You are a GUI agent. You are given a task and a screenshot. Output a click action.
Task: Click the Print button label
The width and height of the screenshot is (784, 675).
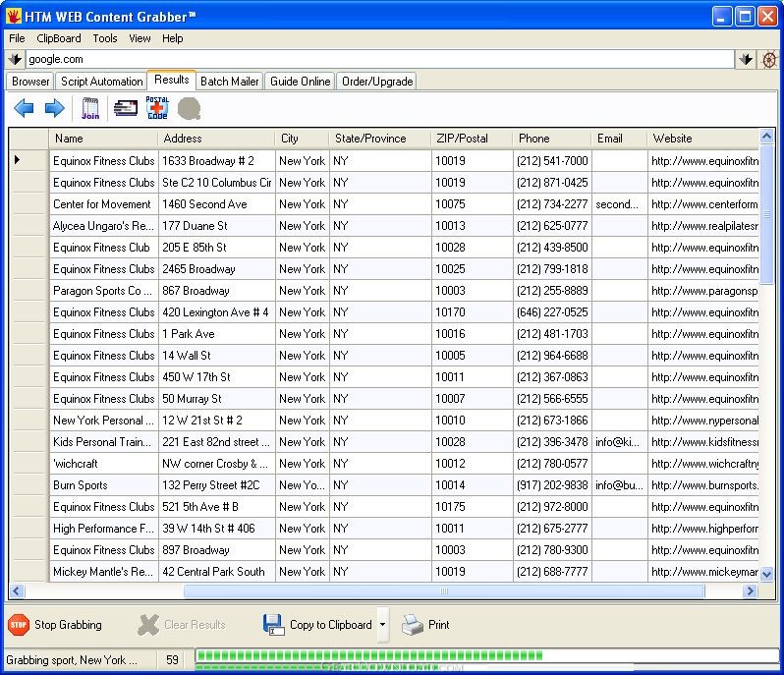(x=438, y=625)
